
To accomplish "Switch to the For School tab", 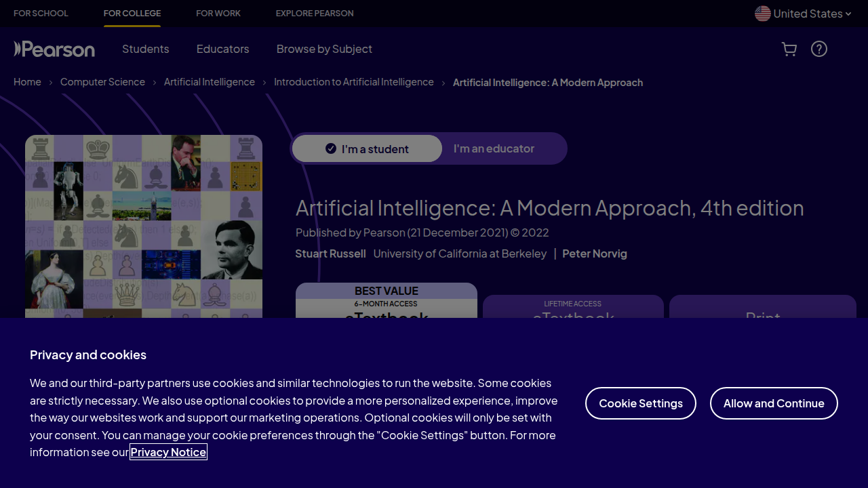I will point(41,14).
